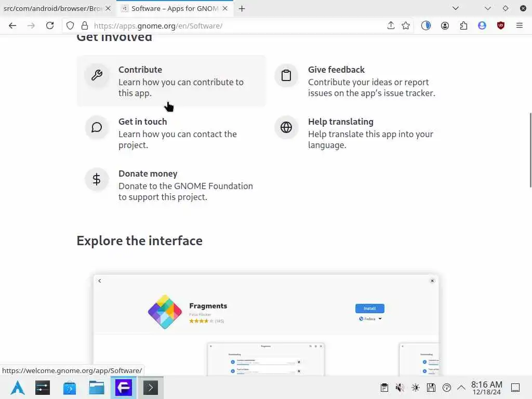Click the globe Help translating icon
This screenshot has width=532, height=399.
tap(286, 127)
